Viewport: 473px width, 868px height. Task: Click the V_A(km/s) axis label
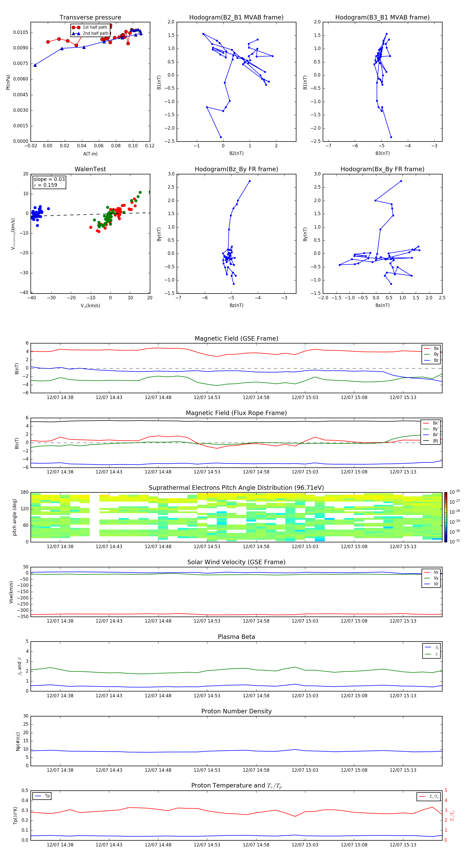(90, 306)
